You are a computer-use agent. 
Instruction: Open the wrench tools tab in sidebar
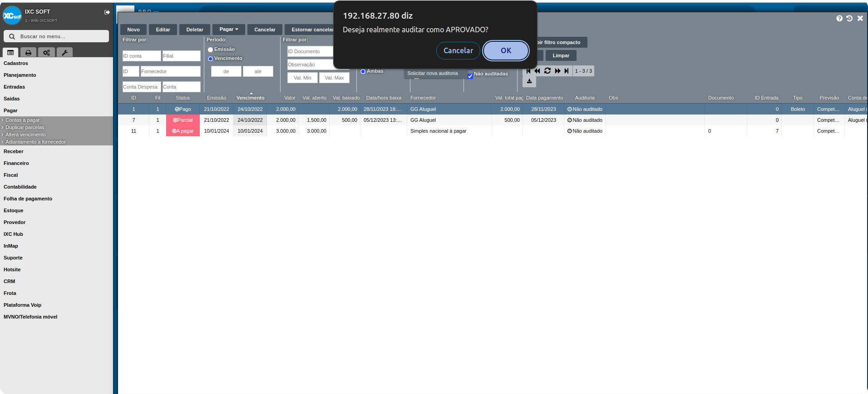(64, 53)
